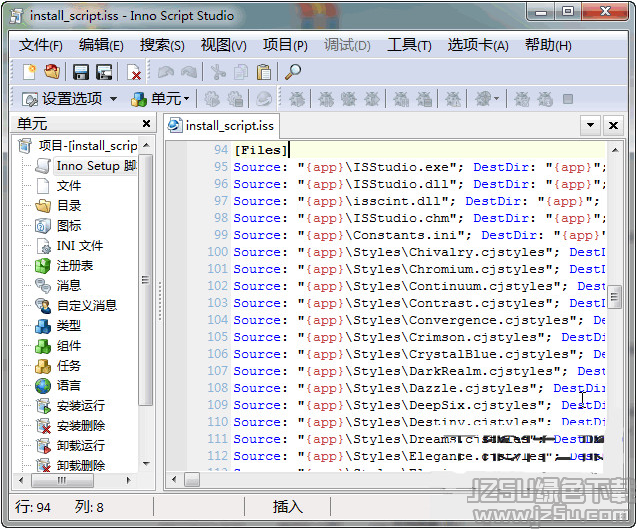Open the 选项卡(A) menu
This screenshot has height=529, width=637.
[478, 45]
